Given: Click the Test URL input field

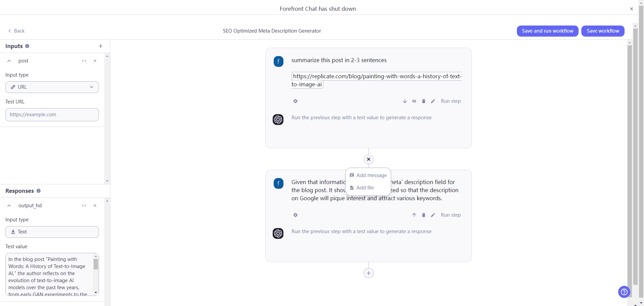Looking at the screenshot, I should [52, 115].
